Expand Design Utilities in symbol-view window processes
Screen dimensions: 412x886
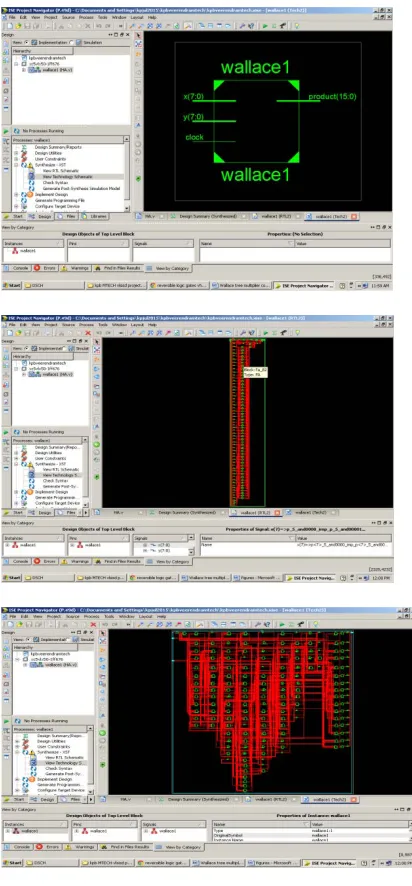click(x=16, y=153)
